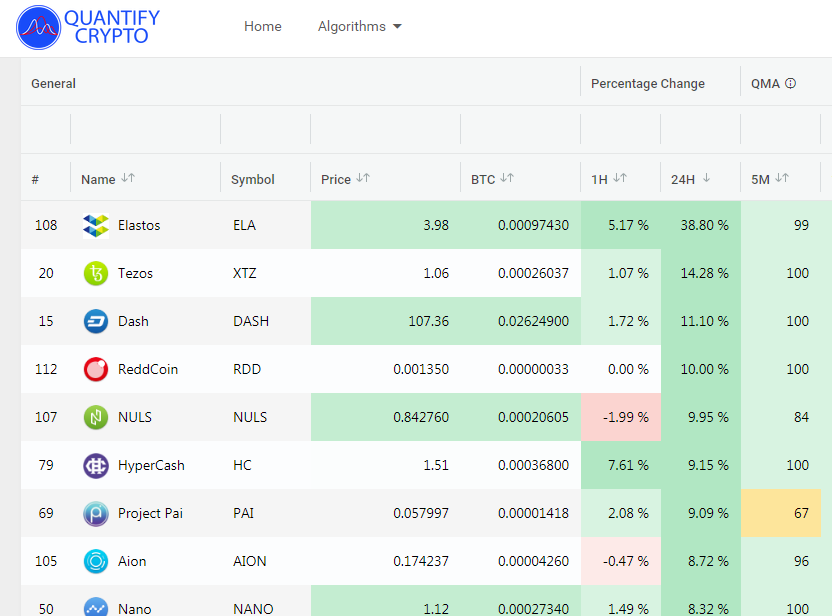Select the Aion name text
Viewport: 832px width, 616px height.
point(132,561)
